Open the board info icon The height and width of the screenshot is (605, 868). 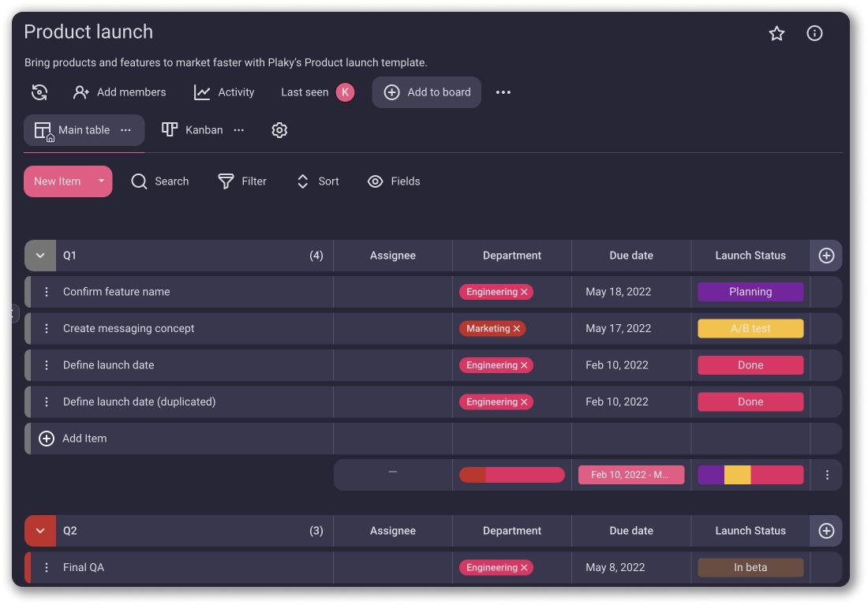click(814, 33)
